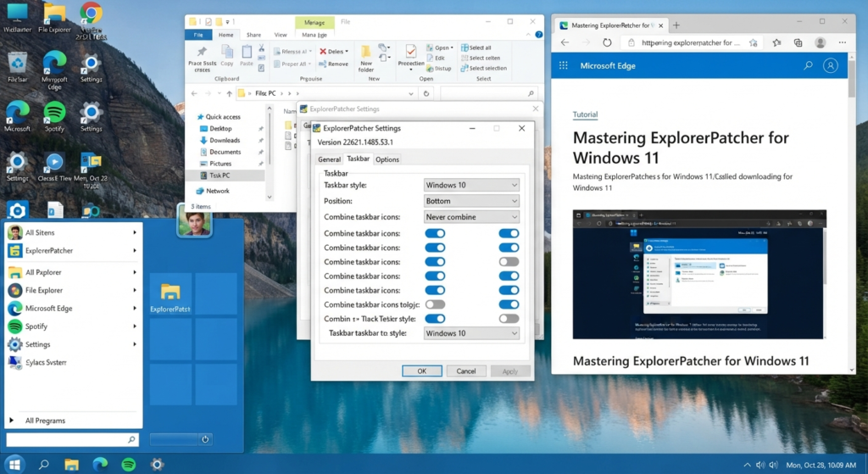Switch to the Options tab in ExplorerPatcher Settings
The image size is (868, 474).
pyautogui.click(x=387, y=159)
